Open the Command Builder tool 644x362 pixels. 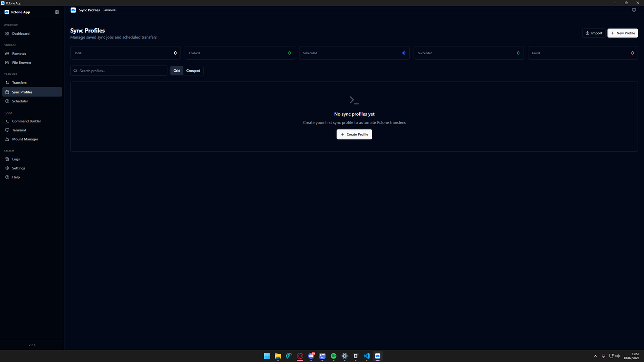click(x=32, y=121)
